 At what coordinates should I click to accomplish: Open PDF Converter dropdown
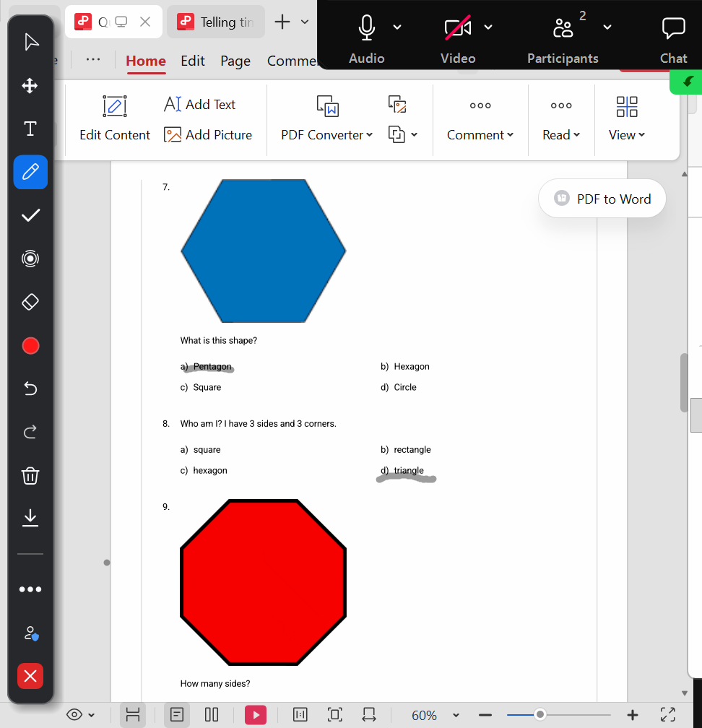(327, 134)
